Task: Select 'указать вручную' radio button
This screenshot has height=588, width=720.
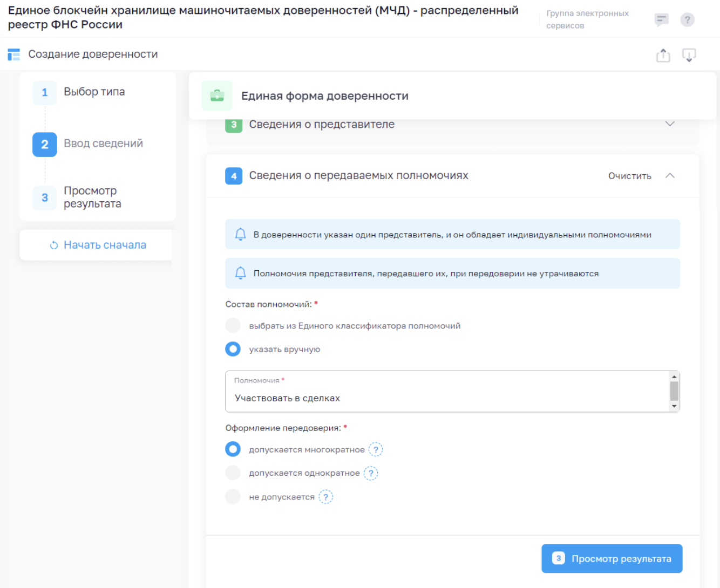Action: (x=233, y=350)
